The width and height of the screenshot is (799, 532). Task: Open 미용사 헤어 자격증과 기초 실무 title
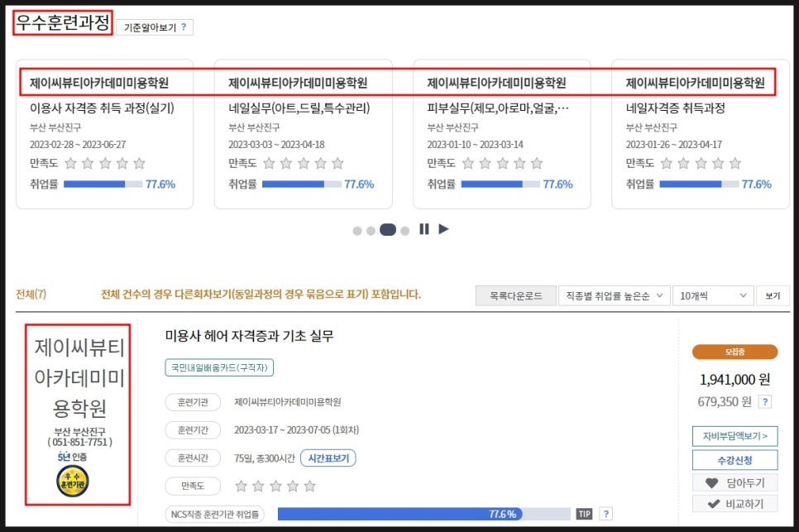[x=249, y=336]
